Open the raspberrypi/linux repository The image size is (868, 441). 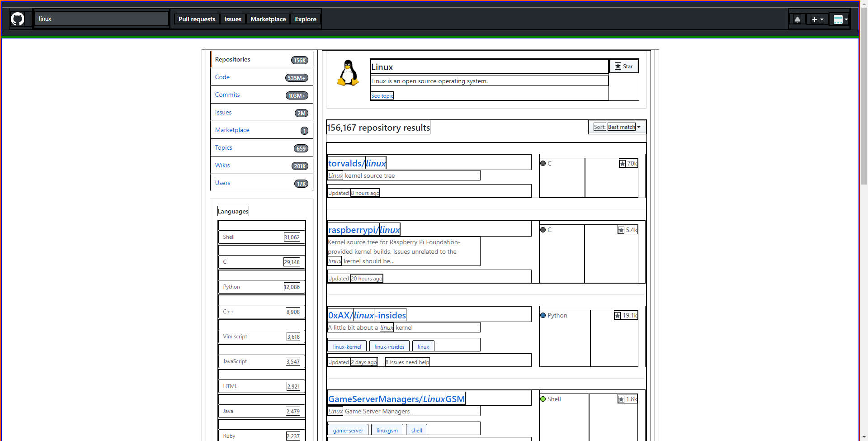[x=364, y=230]
